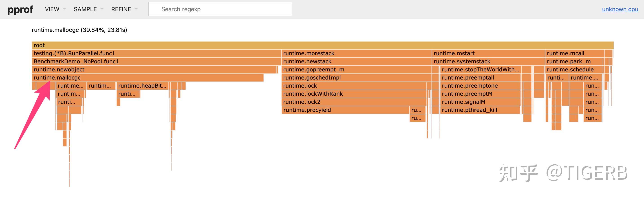
Task: Select the runtime.mstart frame
Action: [488, 53]
